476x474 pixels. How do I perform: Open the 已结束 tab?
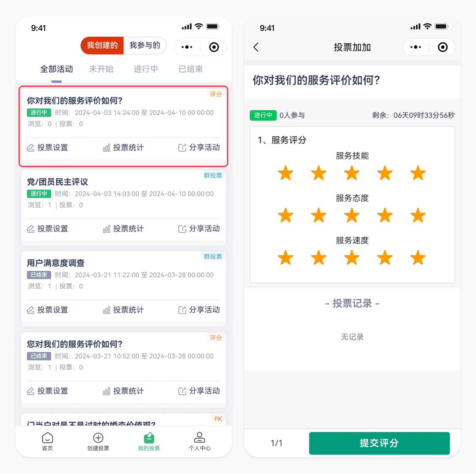coord(190,69)
